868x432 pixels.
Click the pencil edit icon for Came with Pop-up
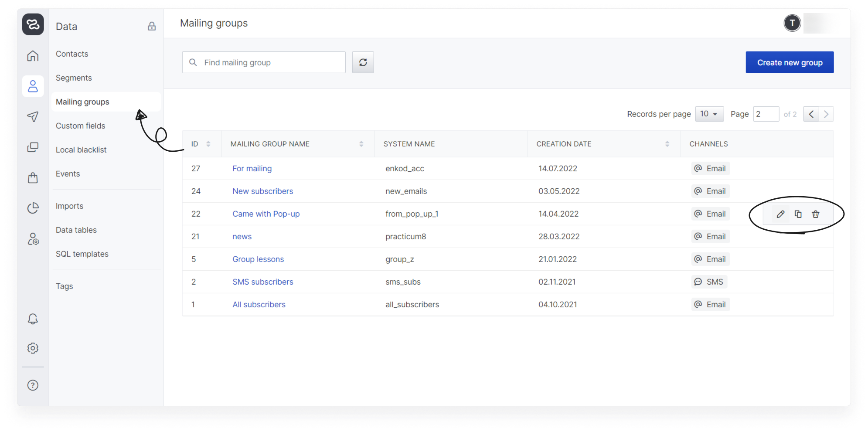coord(780,214)
